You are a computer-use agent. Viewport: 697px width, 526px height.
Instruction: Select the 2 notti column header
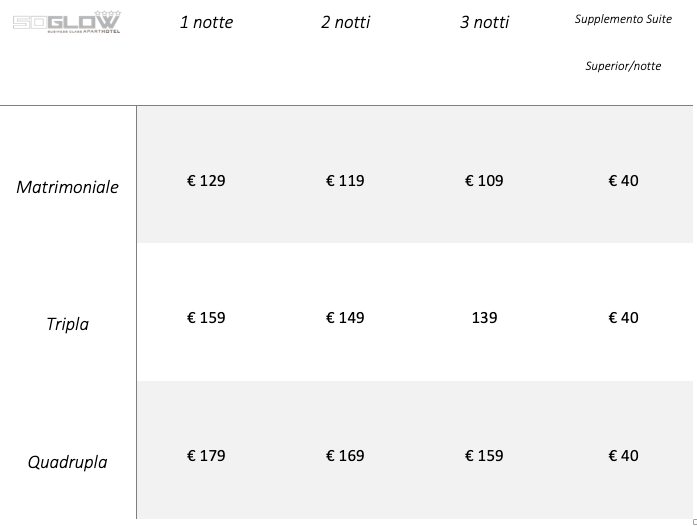coord(345,22)
